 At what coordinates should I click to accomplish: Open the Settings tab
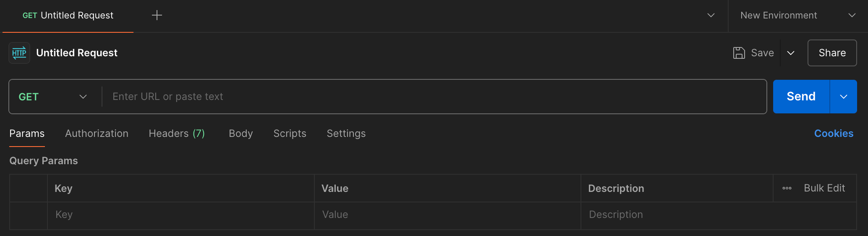(346, 134)
